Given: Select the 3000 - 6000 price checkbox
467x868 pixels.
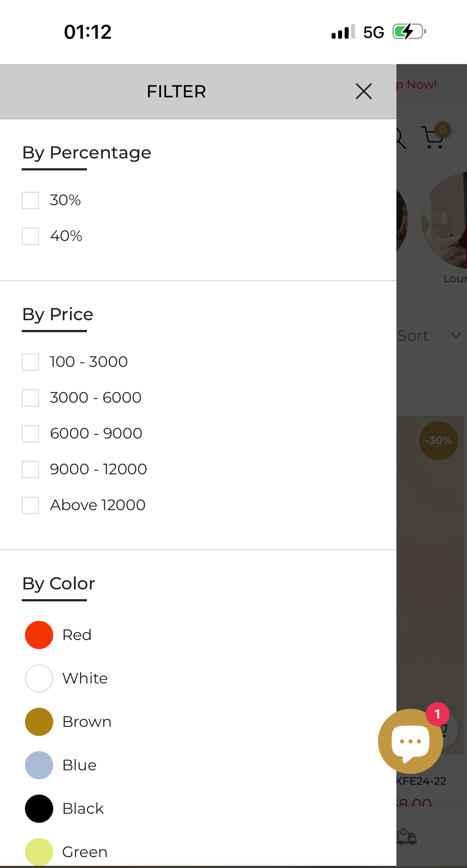Looking at the screenshot, I should (x=30, y=398).
